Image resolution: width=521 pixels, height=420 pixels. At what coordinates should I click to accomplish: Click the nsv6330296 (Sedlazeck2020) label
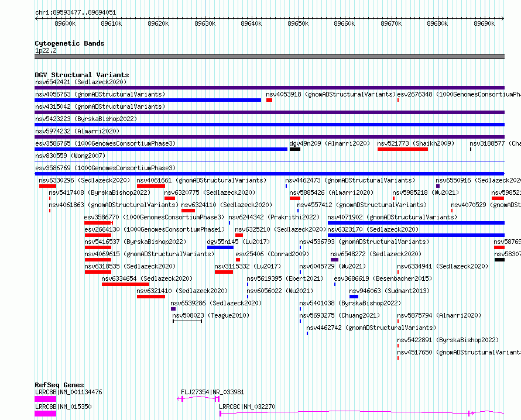click(x=84, y=180)
